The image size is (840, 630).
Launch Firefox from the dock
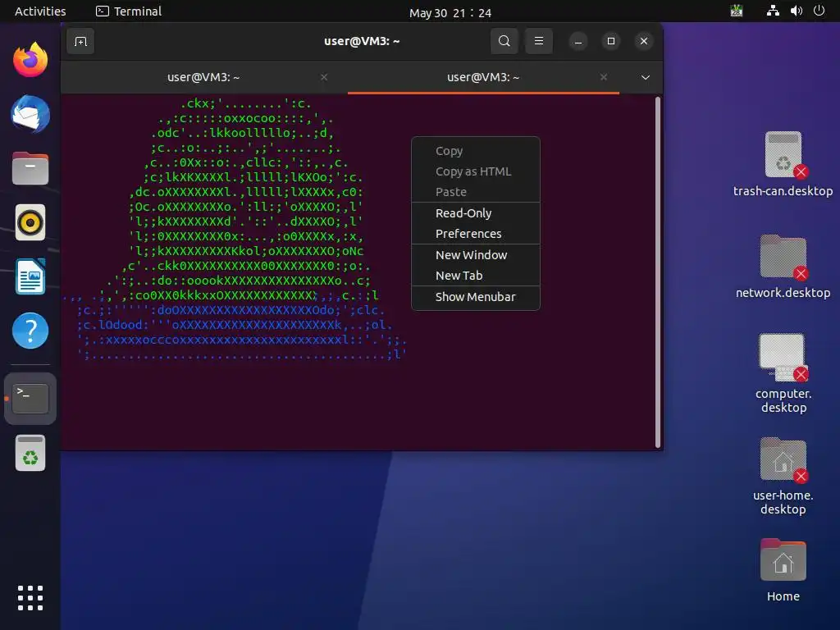(30, 60)
